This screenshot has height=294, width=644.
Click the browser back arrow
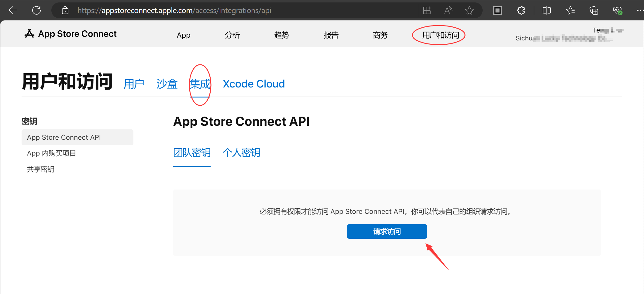coord(13,10)
